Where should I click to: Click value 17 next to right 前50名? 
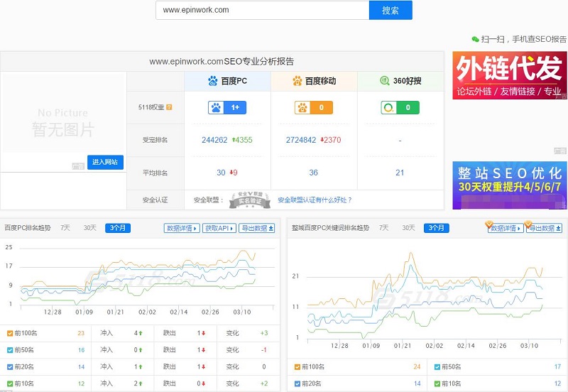[557, 367]
